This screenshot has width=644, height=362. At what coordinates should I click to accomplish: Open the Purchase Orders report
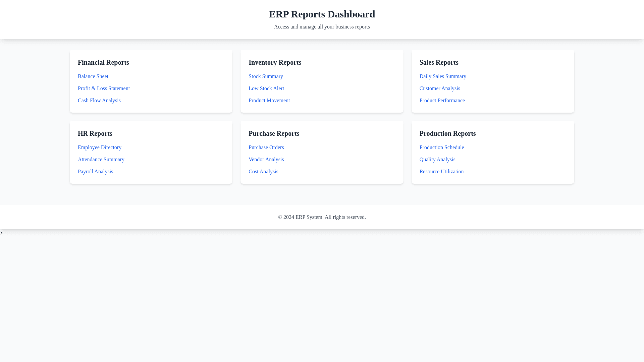(266, 147)
